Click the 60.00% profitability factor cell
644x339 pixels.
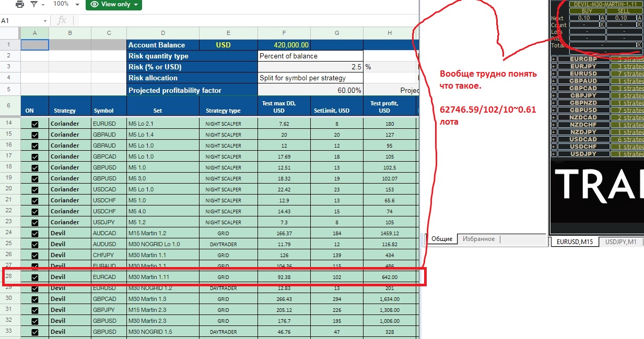click(x=310, y=90)
